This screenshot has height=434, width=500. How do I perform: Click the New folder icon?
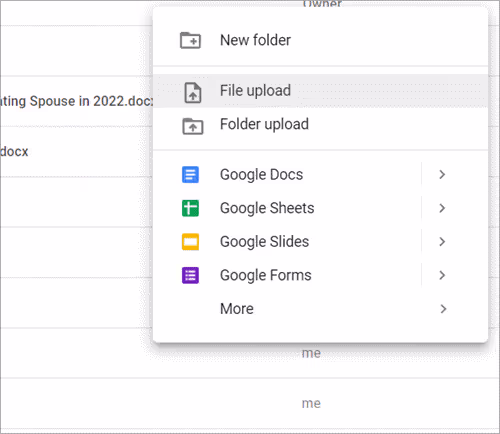190,40
